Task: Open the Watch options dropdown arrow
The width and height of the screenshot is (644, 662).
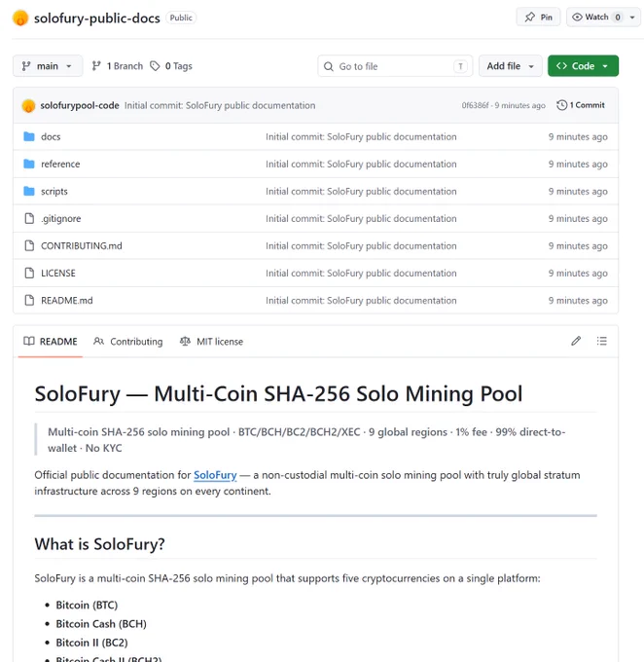Action: pyautogui.click(x=632, y=18)
